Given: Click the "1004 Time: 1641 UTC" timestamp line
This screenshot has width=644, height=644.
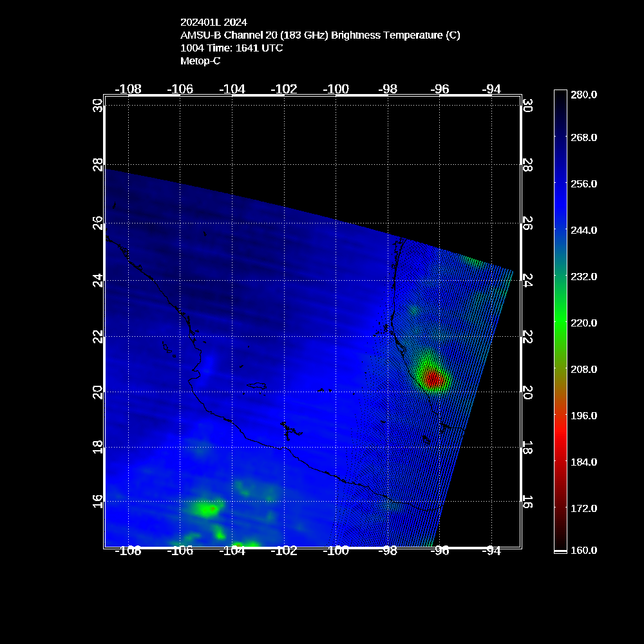Looking at the screenshot, I should click(232, 48).
